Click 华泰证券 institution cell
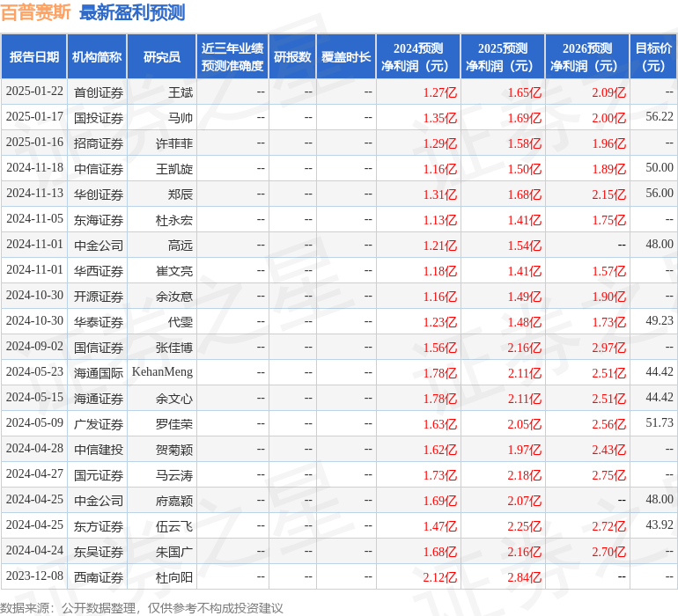Image resolution: width=678 pixels, height=616 pixels. click(99, 322)
